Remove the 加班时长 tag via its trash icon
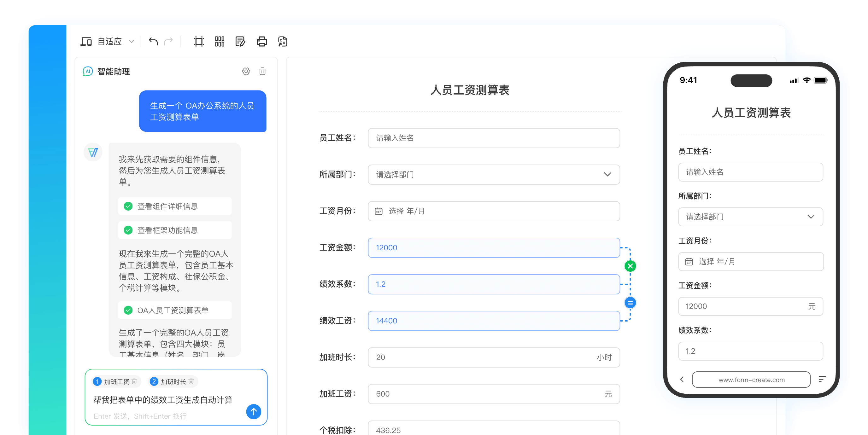 191,381
